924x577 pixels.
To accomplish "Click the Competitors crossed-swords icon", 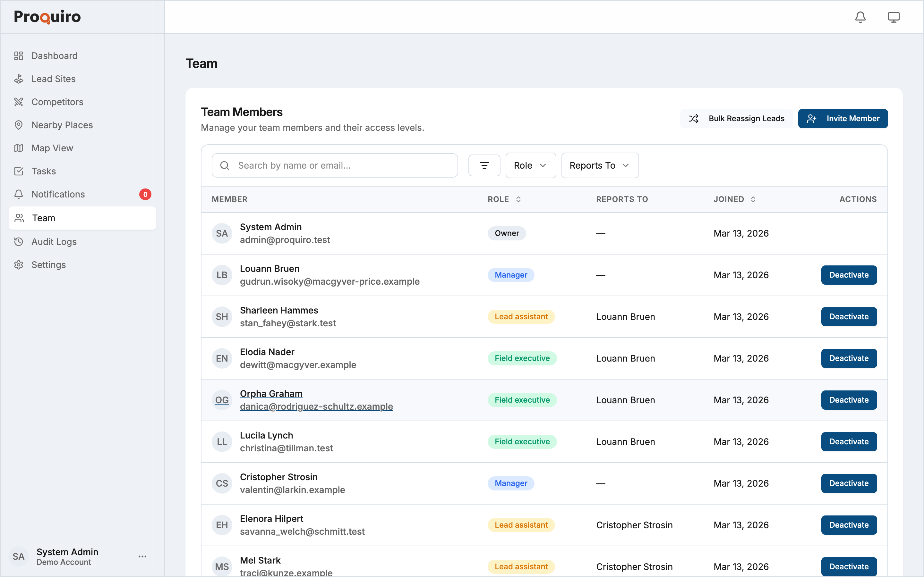I will coord(19,102).
